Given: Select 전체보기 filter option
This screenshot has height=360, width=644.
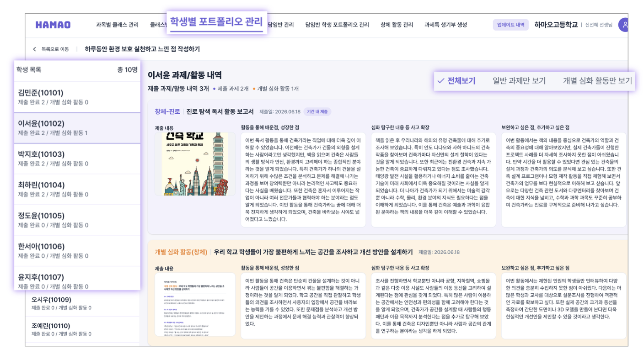Looking at the screenshot, I should click(456, 81).
